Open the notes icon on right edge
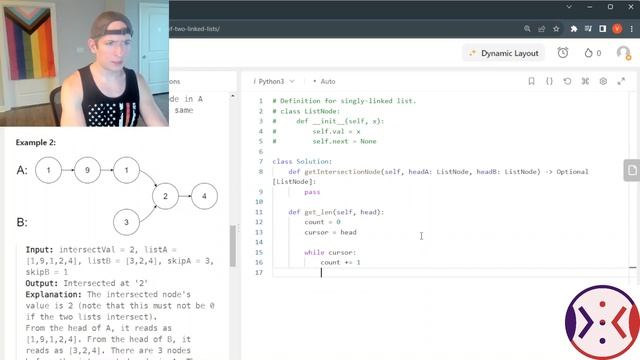Viewport: 640px width, 360px height. (x=632, y=170)
